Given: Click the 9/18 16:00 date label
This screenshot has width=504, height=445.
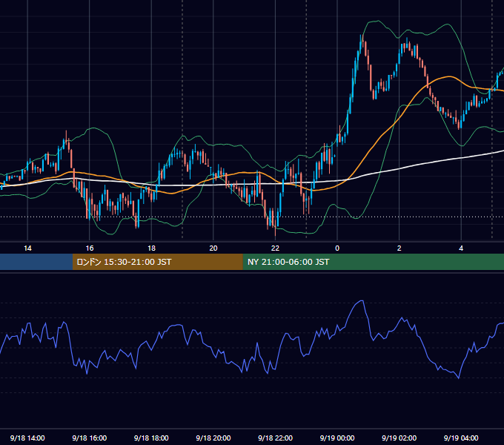Looking at the screenshot, I should (x=90, y=438).
